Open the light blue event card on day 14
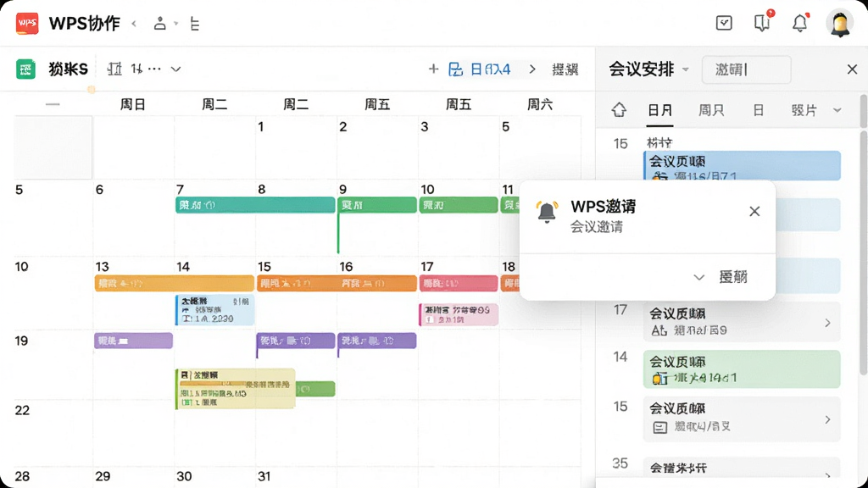Viewport: 868px width, 488px height. 214,310
